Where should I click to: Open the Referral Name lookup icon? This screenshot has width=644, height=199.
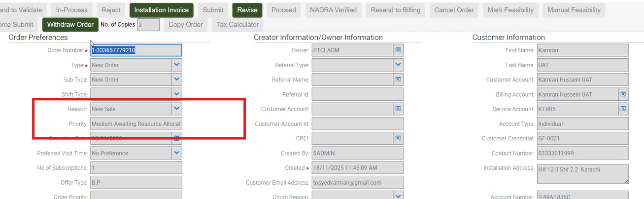click(x=398, y=80)
